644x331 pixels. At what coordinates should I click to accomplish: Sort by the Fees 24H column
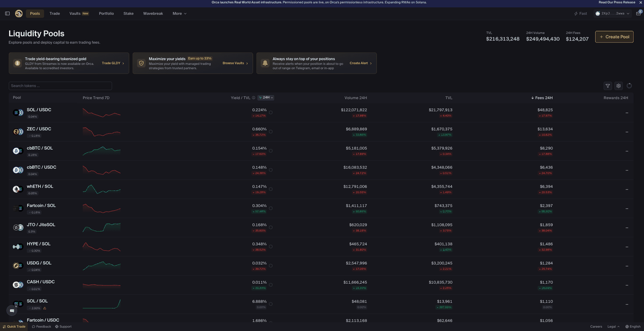click(542, 98)
